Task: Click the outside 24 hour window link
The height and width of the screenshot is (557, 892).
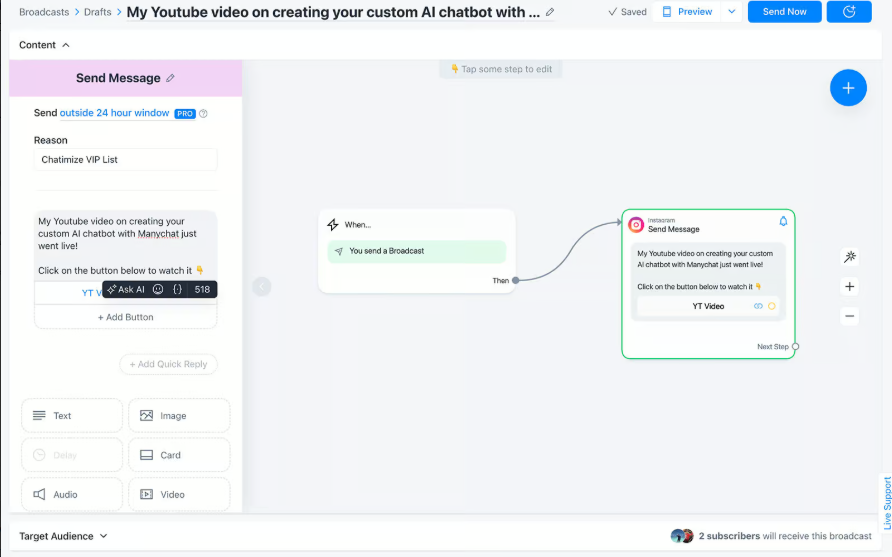Action: click(x=114, y=113)
